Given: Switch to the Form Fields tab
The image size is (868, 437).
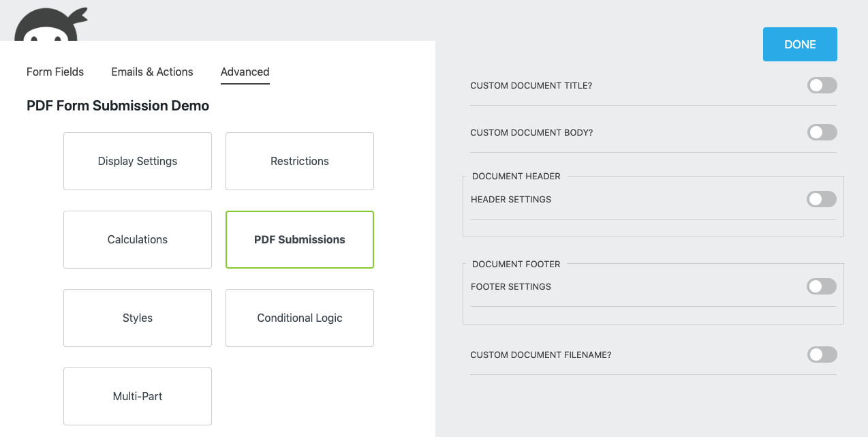Looking at the screenshot, I should pyautogui.click(x=55, y=72).
